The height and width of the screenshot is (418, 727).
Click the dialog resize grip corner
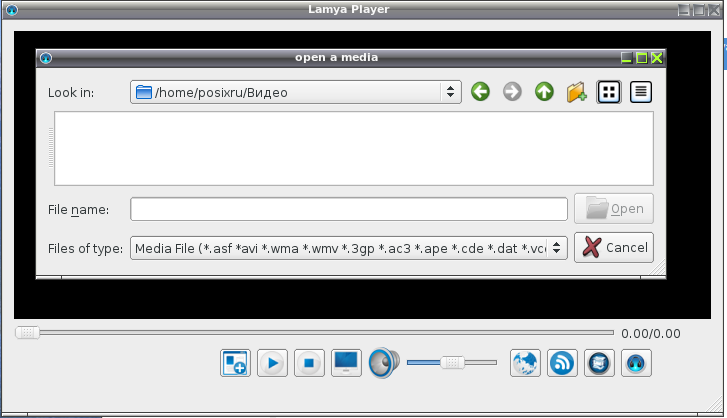click(x=658, y=268)
